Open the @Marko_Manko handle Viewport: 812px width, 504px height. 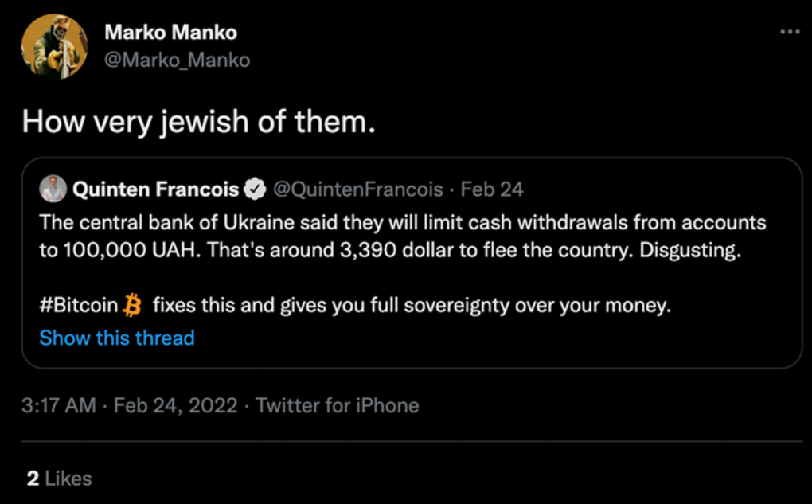click(x=177, y=60)
